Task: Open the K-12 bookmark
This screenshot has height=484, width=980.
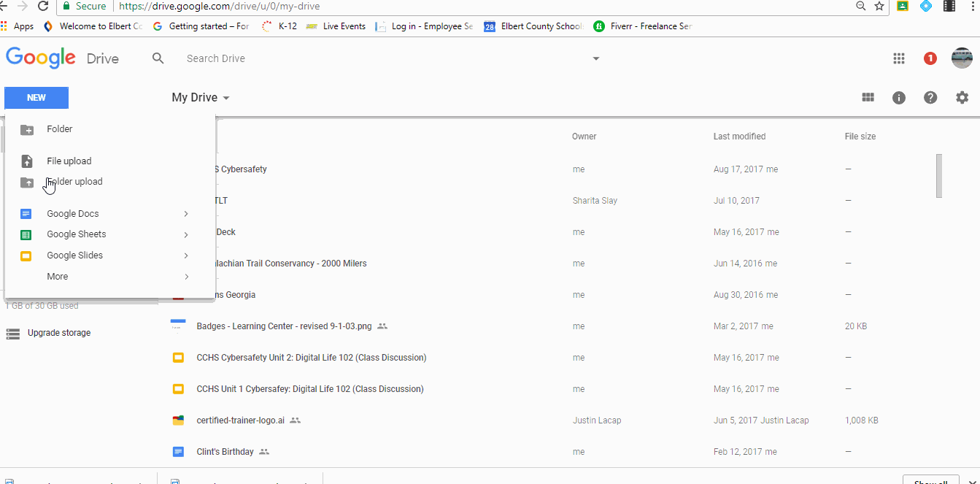Action: 279,26
